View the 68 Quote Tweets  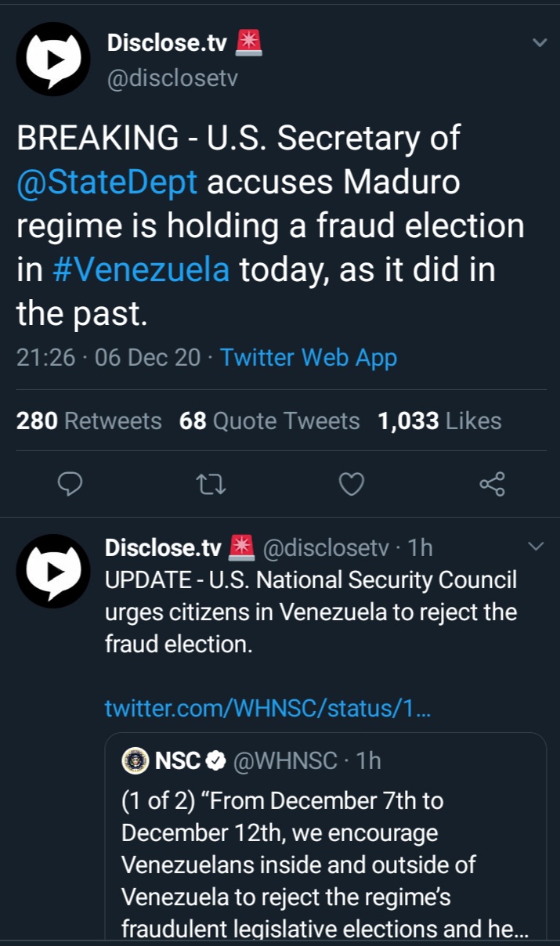269,421
